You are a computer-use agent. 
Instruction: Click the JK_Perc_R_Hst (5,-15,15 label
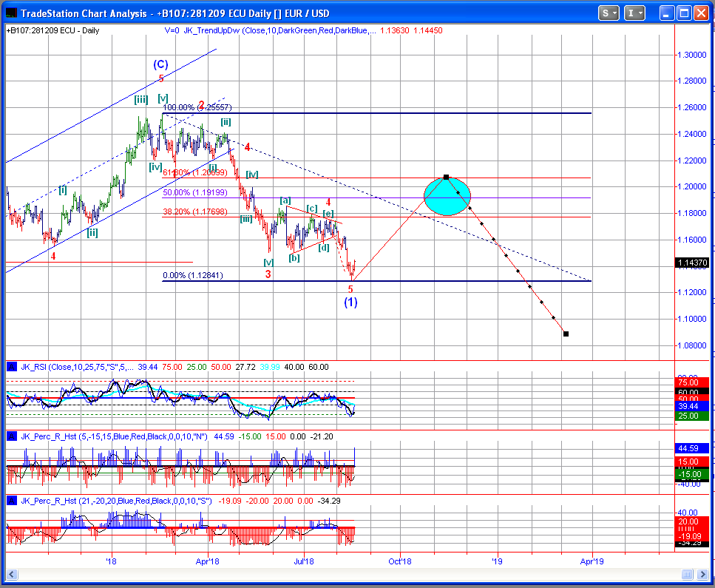[x=114, y=436]
